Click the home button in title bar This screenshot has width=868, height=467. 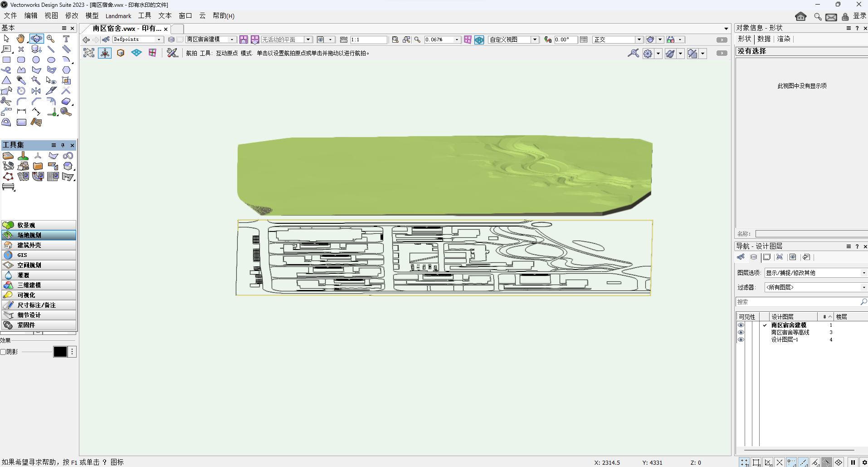[x=801, y=16]
